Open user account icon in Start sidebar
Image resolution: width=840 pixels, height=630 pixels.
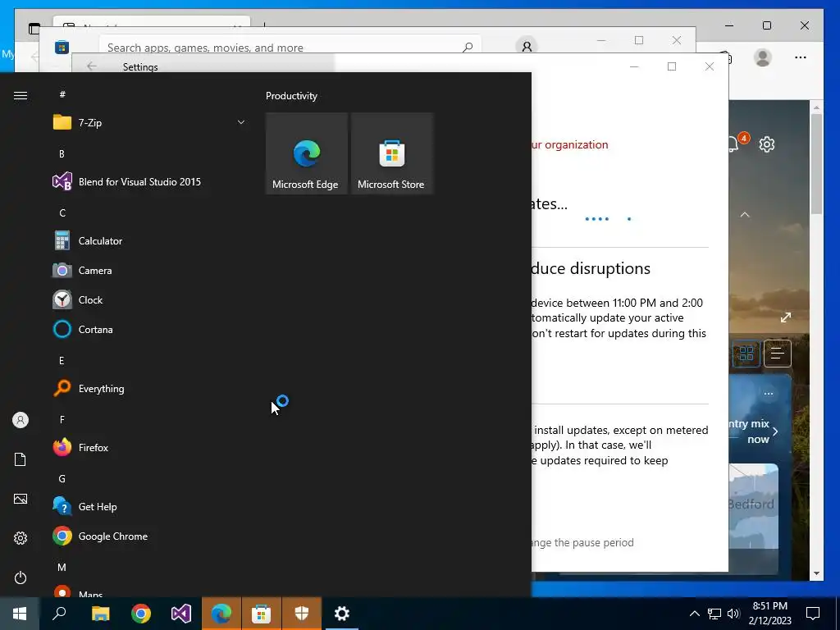[21, 420]
